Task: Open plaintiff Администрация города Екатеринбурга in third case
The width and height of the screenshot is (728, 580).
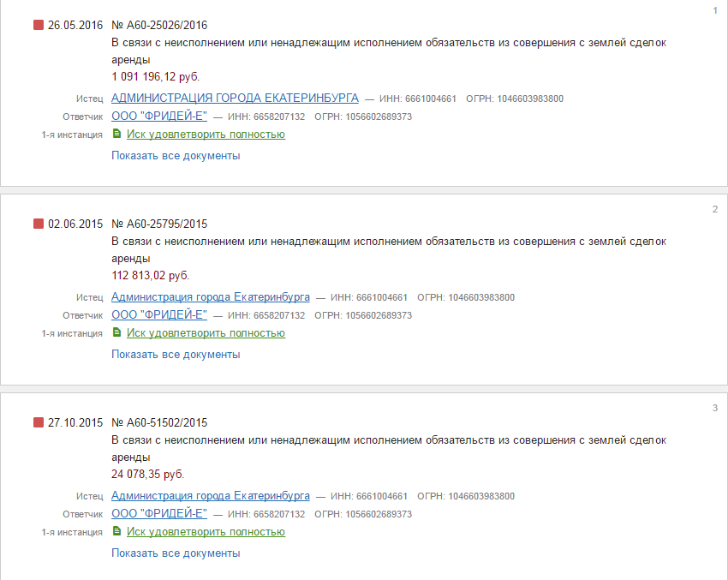Action: click(211, 495)
